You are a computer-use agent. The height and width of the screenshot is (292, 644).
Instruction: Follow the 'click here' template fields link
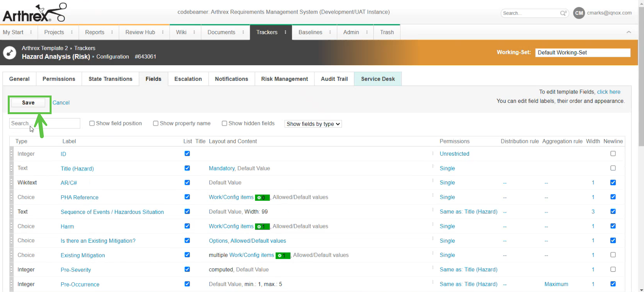click(608, 92)
